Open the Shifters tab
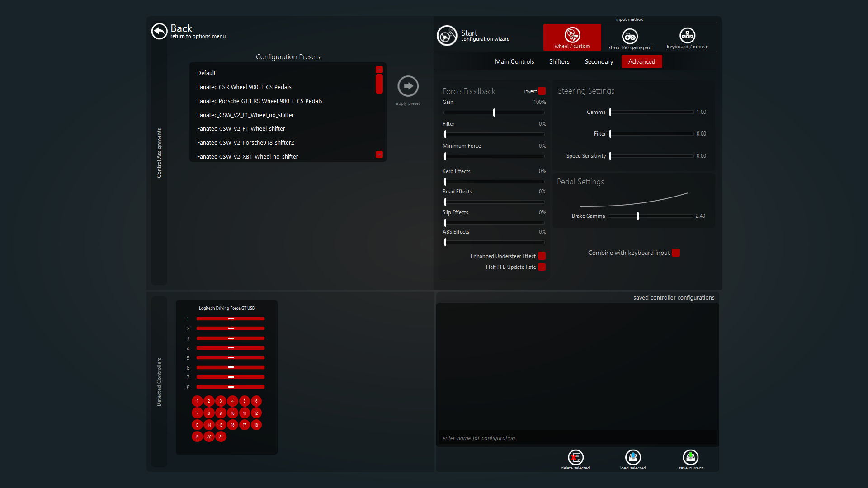The image size is (868, 488). (559, 61)
